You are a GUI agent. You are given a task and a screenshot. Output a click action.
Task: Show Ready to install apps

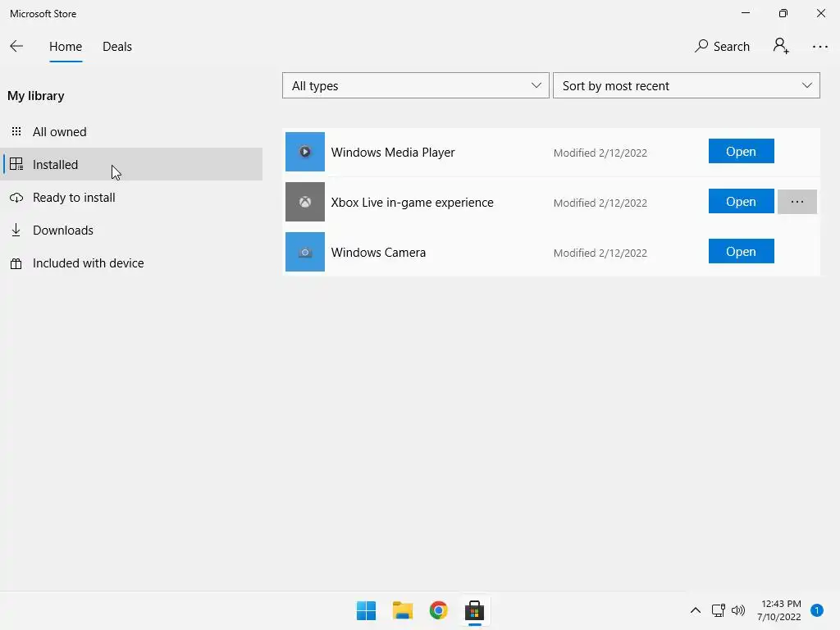131,197
